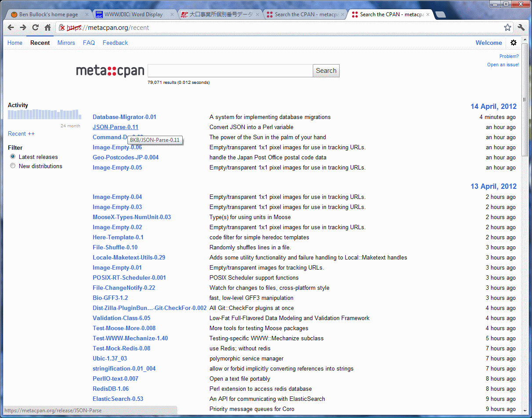Open Validation-Class-6.05 release
Viewport: 532px width, 418px height.
tap(121, 318)
